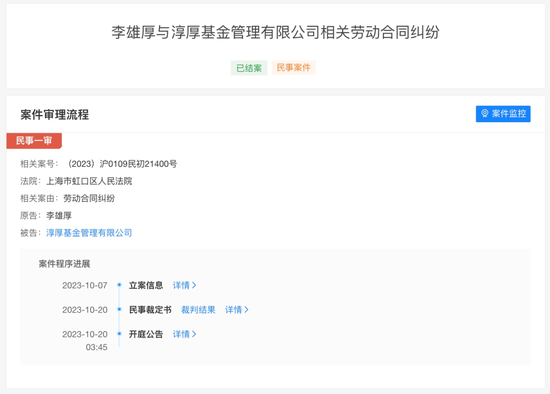Screen dimensions: 550x394
Task: Open 淳厚基金管理有限公司 defendant link
Action: [89, 233]
